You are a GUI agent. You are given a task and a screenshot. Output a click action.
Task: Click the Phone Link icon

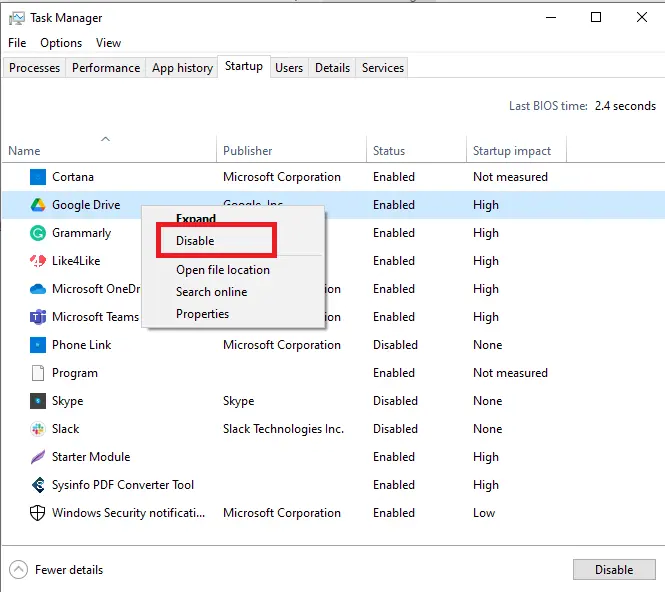38,345
